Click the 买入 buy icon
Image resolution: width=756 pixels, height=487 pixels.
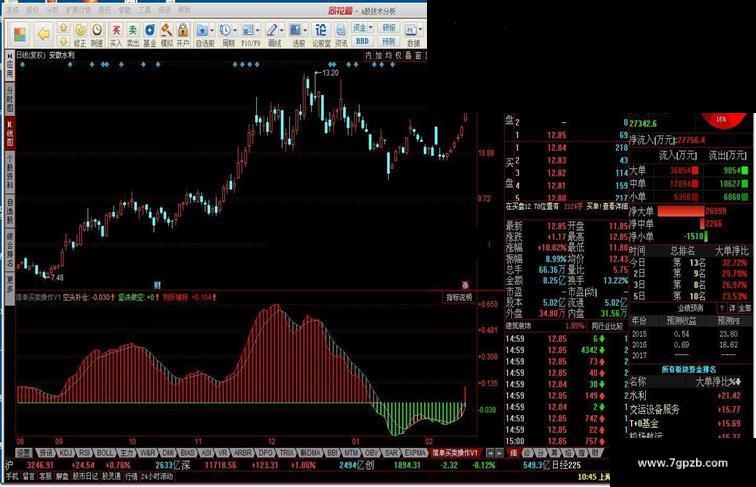116,35
